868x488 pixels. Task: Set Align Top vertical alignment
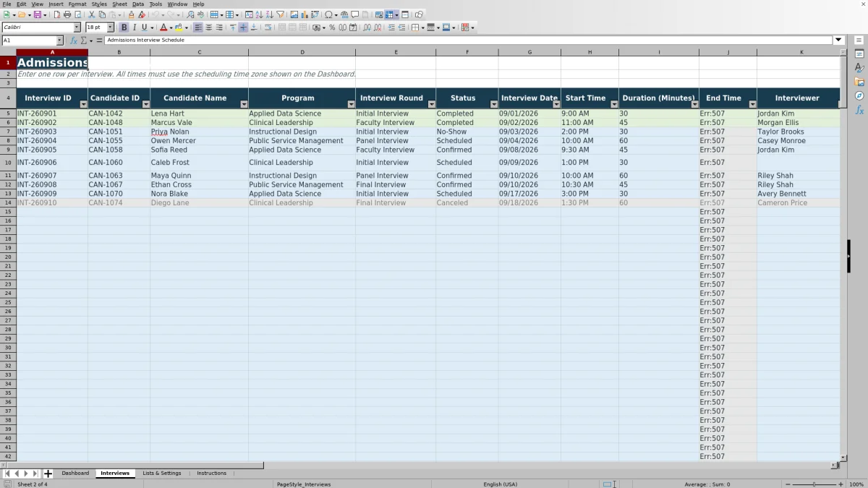click(x=233, y=27)
